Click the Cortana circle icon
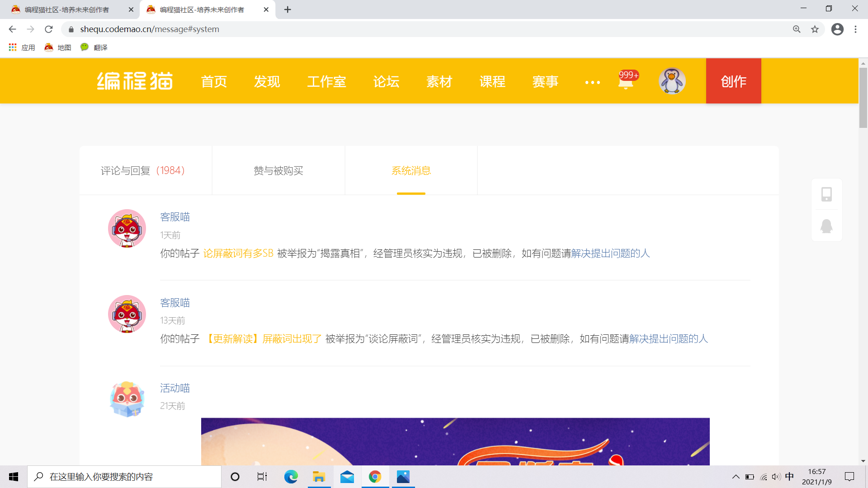 (235, 477)
